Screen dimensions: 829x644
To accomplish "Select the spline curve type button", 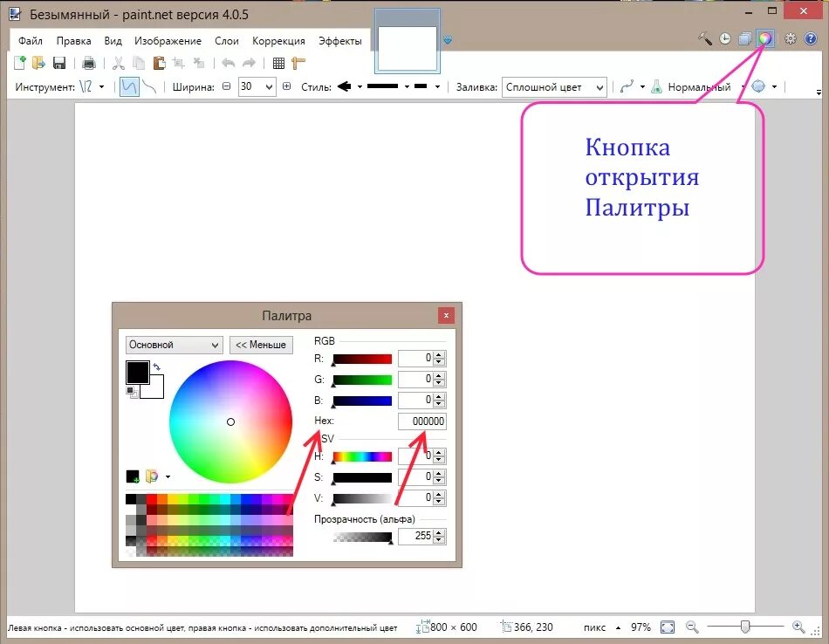I will click(129, 86).
